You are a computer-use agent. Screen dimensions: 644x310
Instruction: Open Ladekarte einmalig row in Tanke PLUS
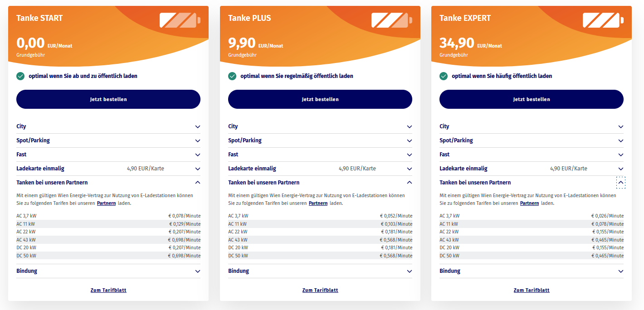pyautogui.click(x=410, y=169)
